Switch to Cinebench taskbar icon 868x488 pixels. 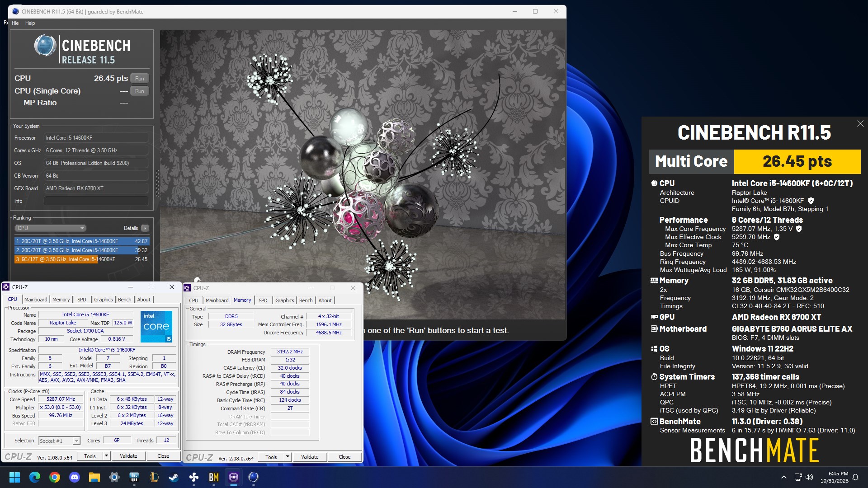click(x=254, y=477)
